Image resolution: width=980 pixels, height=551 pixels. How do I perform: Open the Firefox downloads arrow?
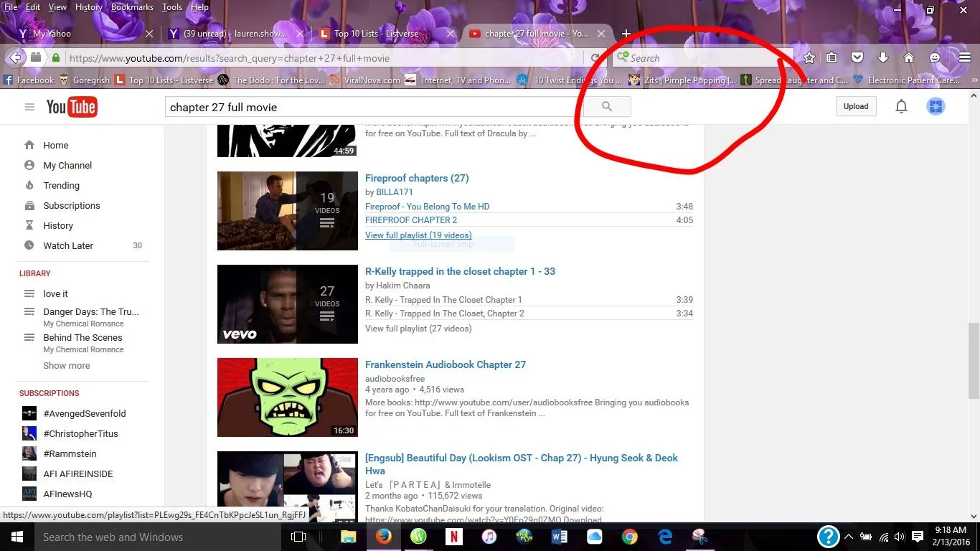click(x=883, y=58)
